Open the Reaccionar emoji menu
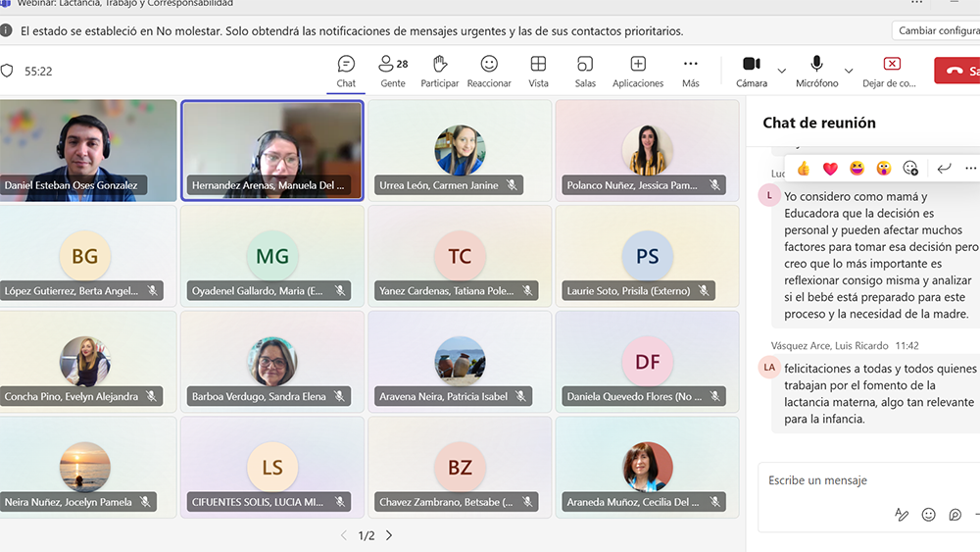 [x=489, y=71]
